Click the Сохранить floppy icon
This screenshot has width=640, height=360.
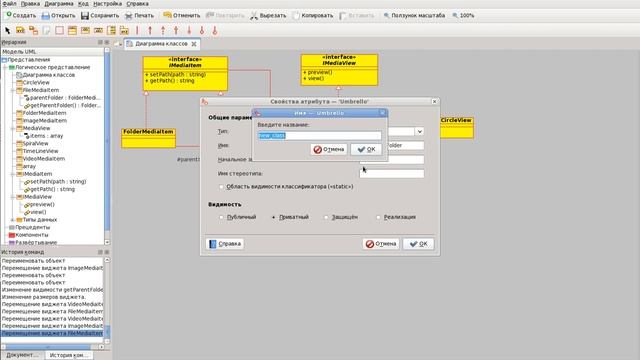tap(85, 16)
